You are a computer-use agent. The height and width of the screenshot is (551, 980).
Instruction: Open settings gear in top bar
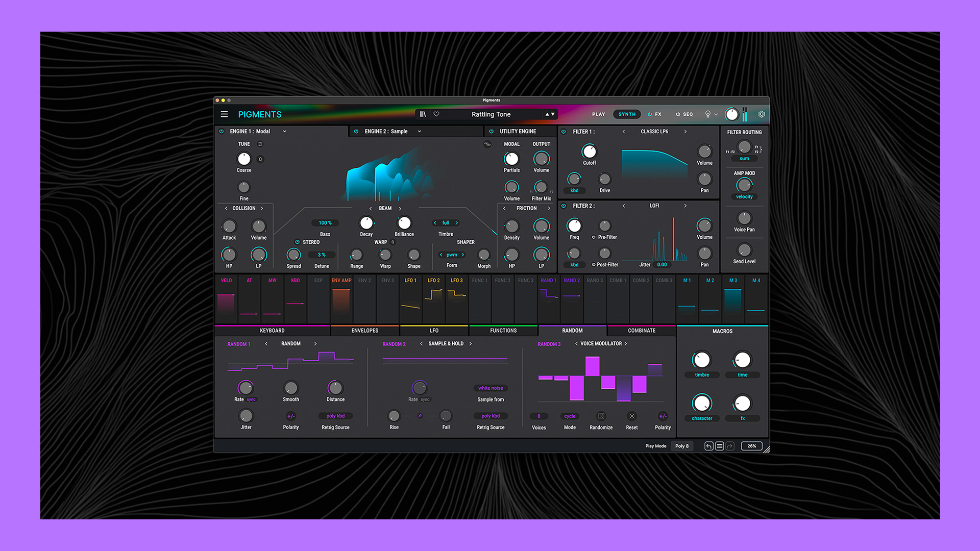click(762, 114)
